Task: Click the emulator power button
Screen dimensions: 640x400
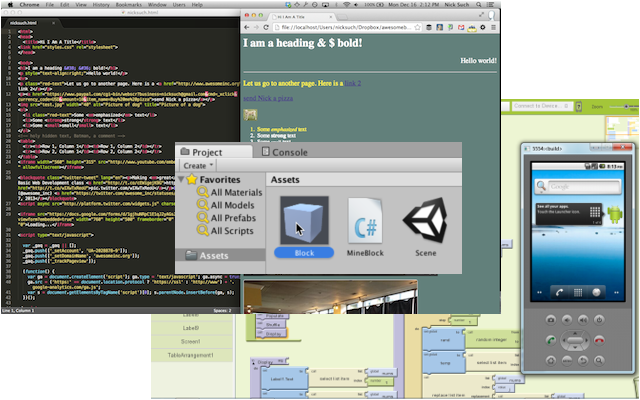Action: [599, 320]
